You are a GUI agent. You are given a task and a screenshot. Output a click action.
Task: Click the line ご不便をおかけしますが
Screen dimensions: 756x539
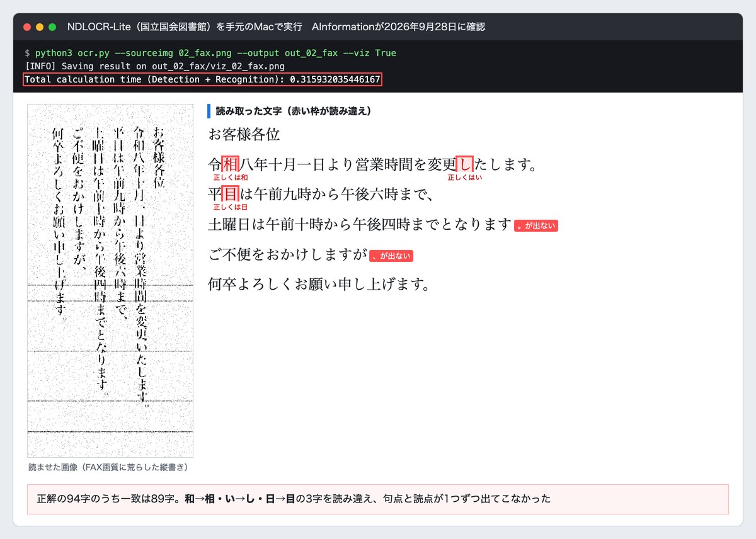click(287, 254)
